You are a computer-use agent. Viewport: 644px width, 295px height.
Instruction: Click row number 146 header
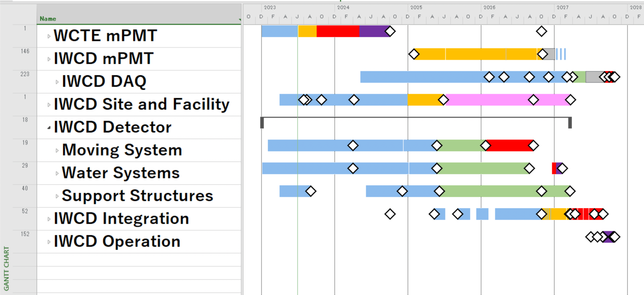pyautogui.click(x=25, y=52)
